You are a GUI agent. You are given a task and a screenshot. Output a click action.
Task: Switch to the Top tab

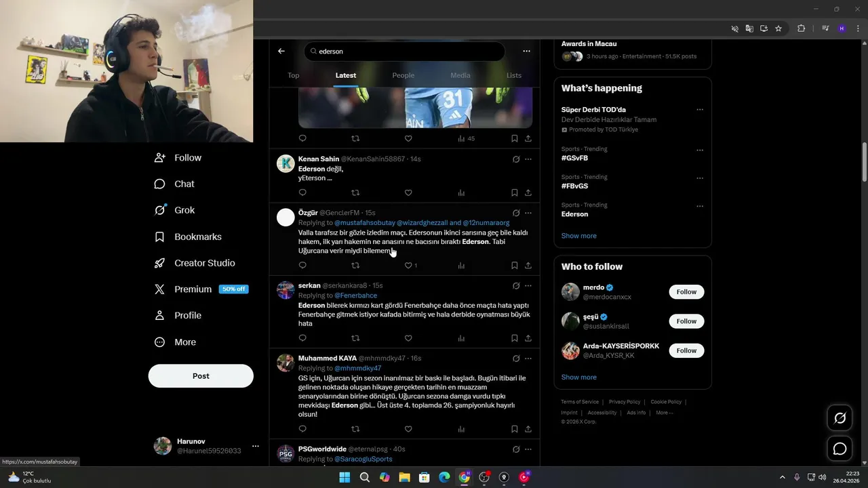(293, 75)
